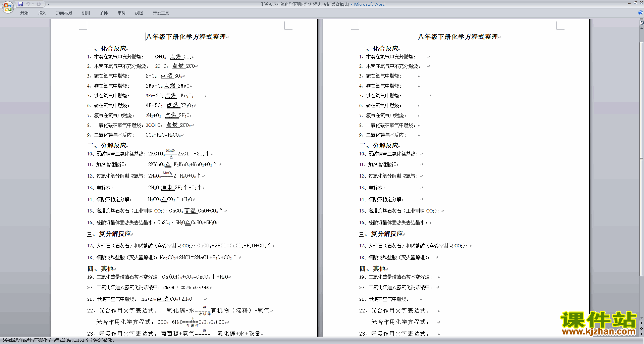Screen dimensions: 644x344
Task: Open the 页面布局 ribbon tab
Action: [64, 13]
